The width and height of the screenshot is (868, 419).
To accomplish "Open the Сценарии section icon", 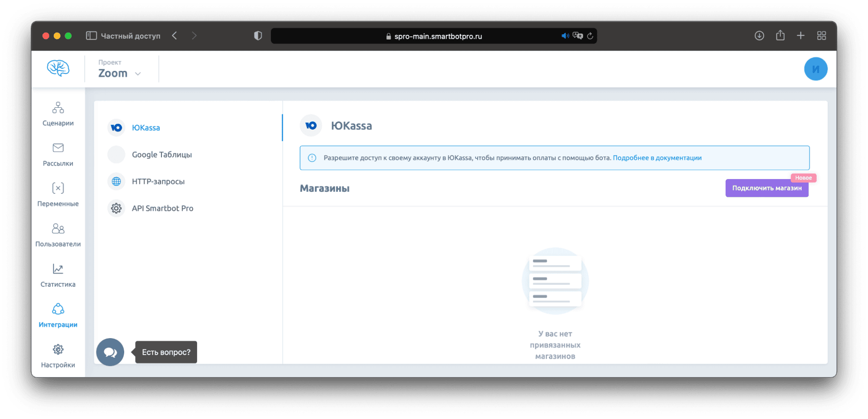I will 58,108.
